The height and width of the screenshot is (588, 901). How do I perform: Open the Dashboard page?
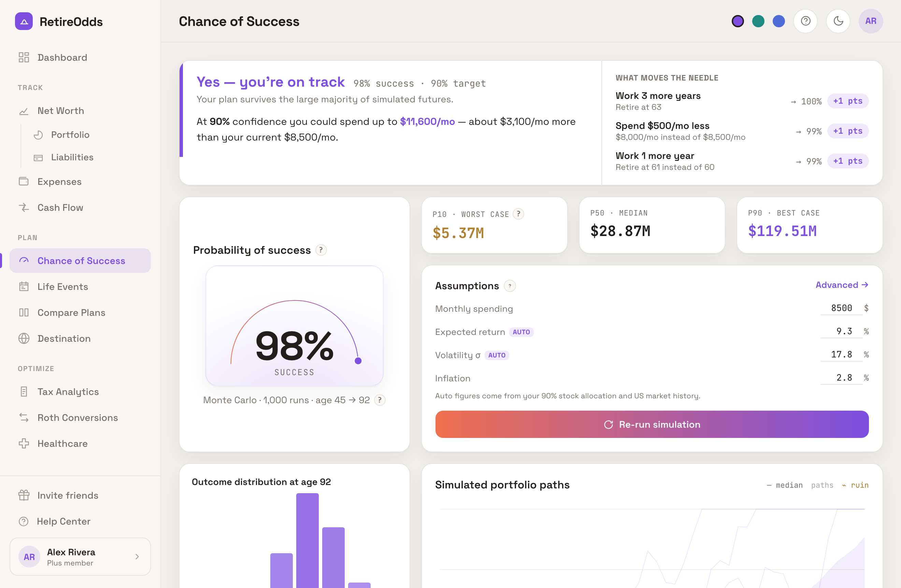coord(80,58)
